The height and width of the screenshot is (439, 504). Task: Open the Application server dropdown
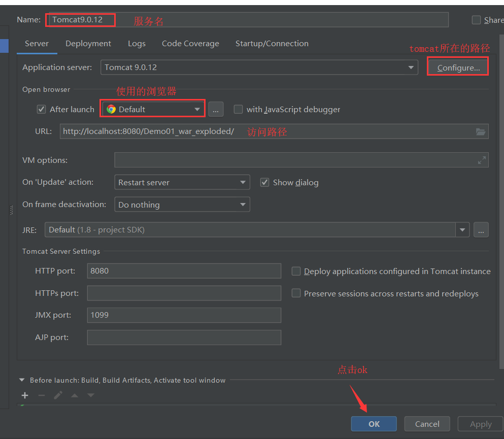(x=259, y=67)
